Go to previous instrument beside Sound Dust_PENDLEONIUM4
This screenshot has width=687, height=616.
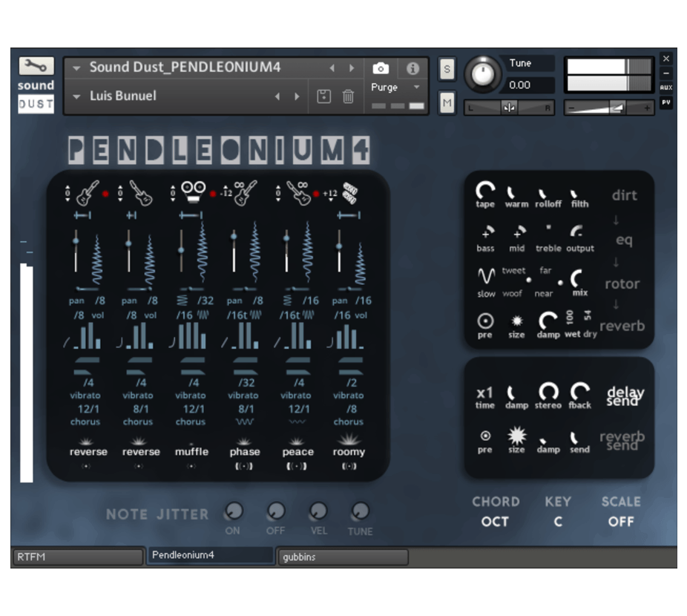[332, 68]
